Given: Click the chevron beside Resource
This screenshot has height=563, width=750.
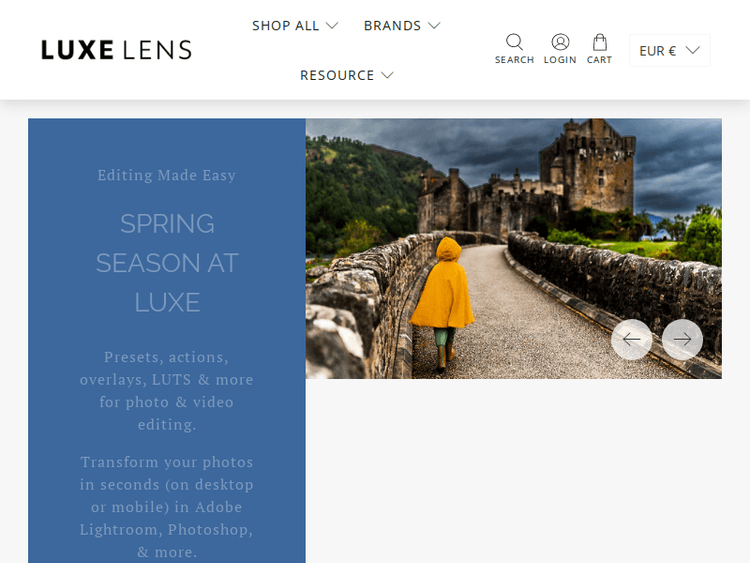Looking at the screenshot, I should 387,75.
